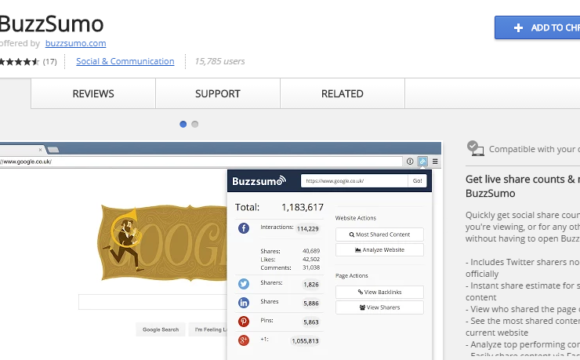This screenshot has width=580, height=360.
Task: Click the BuzzSumo popup URL input field
Action: [354, 181]
